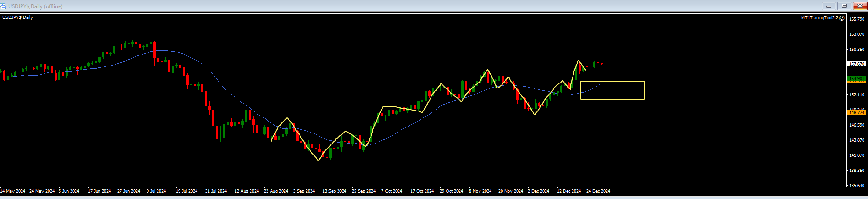
Task: Click the smiley face expert advisor icon
Action: (842, 18)
